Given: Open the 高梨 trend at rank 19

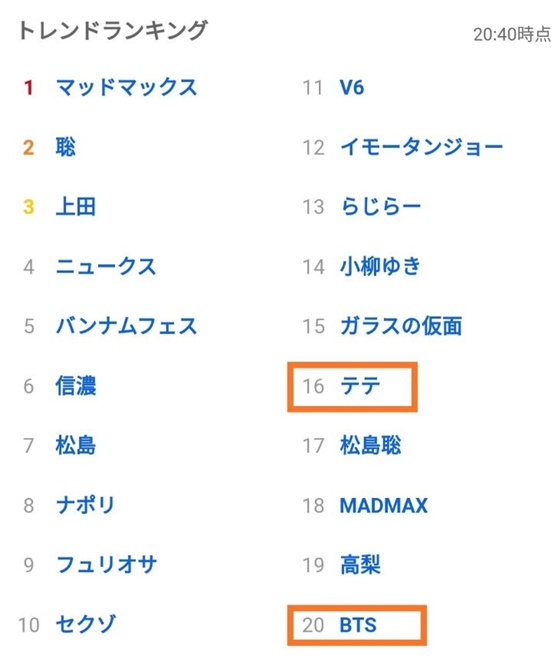Looking at the screenshot, I should click(360, 565).
